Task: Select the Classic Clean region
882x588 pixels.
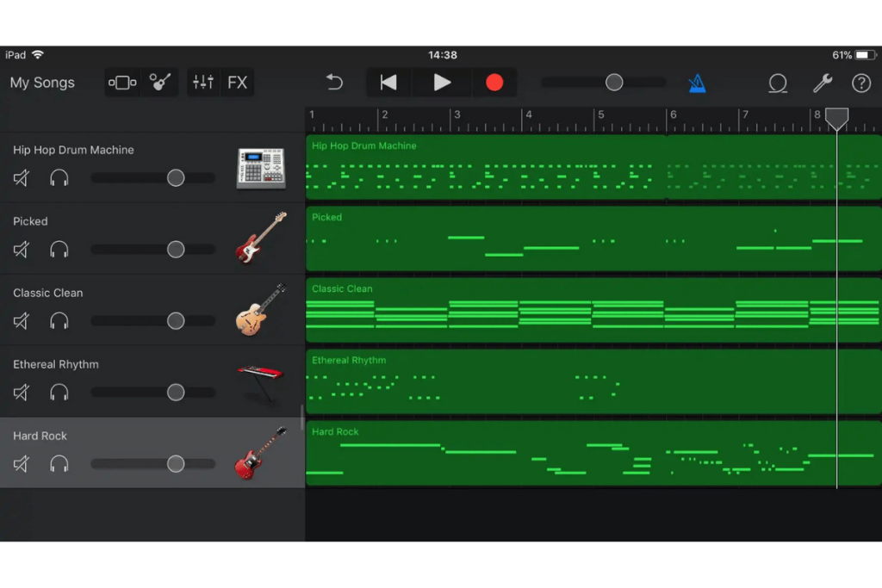Action: (x=593, y=310)
